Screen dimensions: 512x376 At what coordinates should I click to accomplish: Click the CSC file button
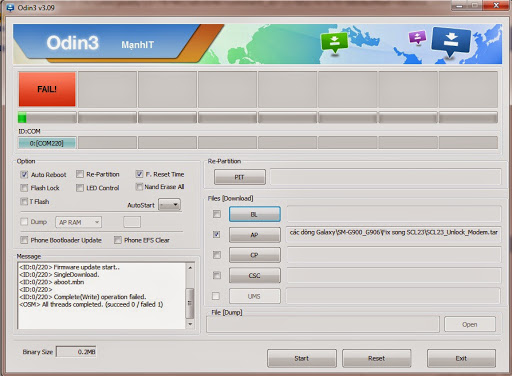click(255, 276)
